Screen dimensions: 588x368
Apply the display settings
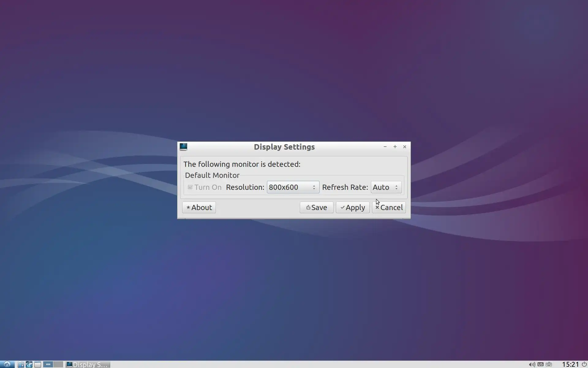tap(352, 207)
